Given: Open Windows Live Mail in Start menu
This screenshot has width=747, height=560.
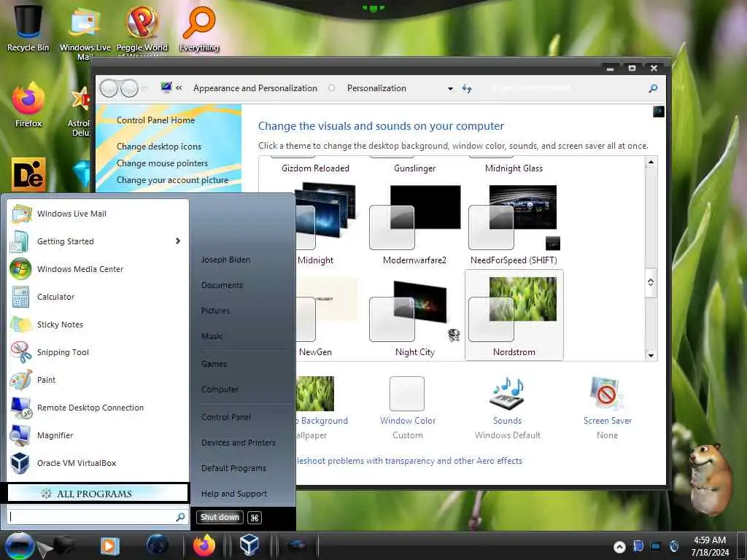Looking at the screenshot, I should pos(98,214).
